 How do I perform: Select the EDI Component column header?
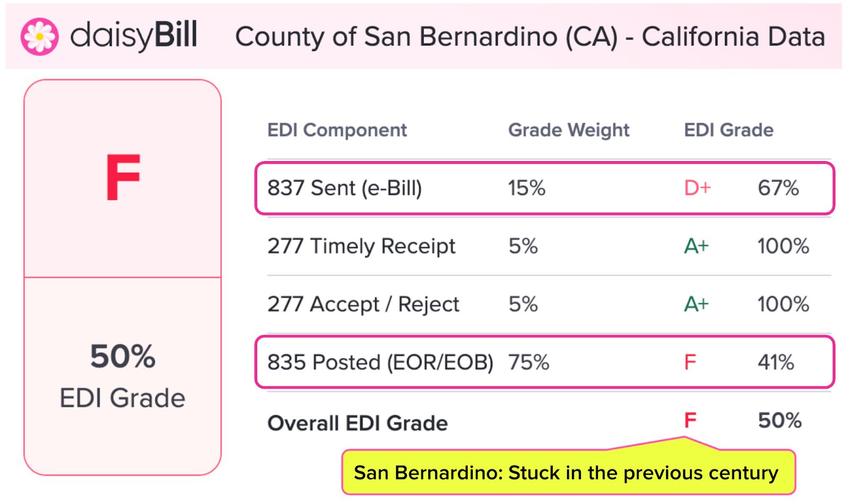click(x=337, y=130)
